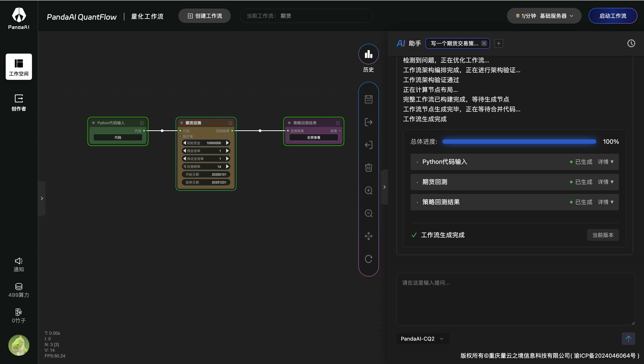
Task: Increase 佣金倍率 with the right arrow
Action: click(x=228, y=151)
